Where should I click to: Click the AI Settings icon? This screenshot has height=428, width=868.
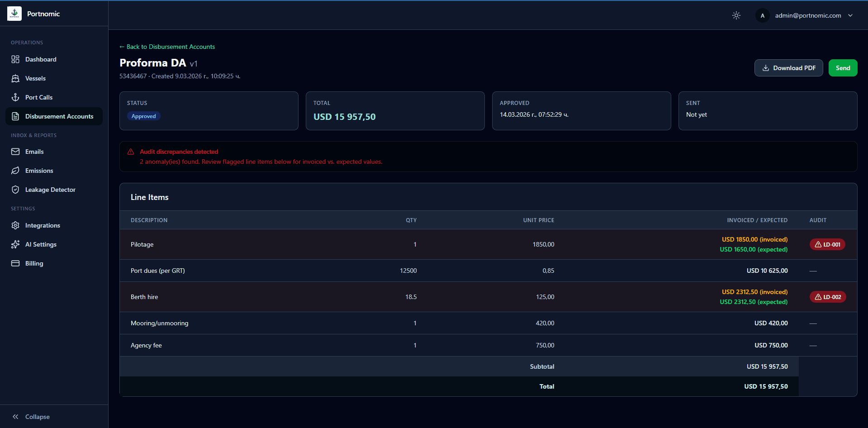click(x=15, y=244)
